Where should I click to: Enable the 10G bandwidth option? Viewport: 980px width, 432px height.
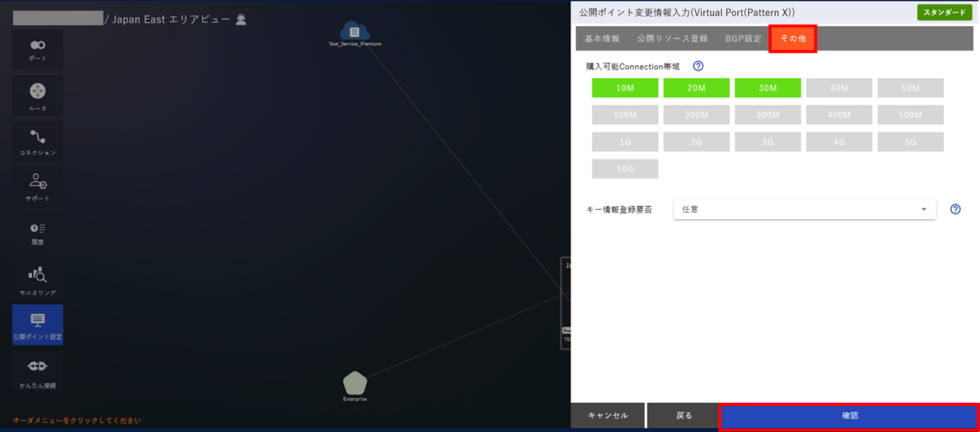[x=625, y=169]
